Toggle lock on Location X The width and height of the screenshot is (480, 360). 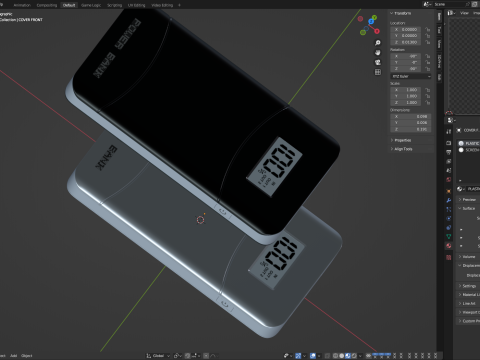pyautogui.click(x=428, y=29)
